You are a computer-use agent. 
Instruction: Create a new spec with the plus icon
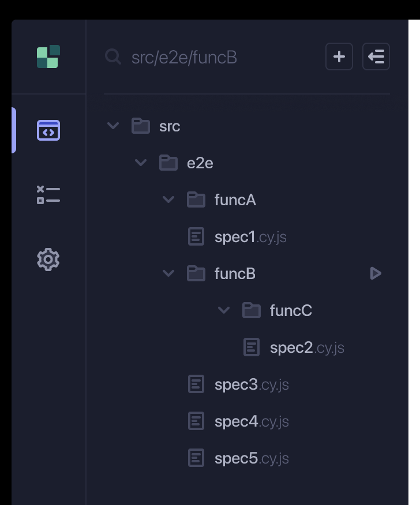pyautogui.click(x=339, y=56)
